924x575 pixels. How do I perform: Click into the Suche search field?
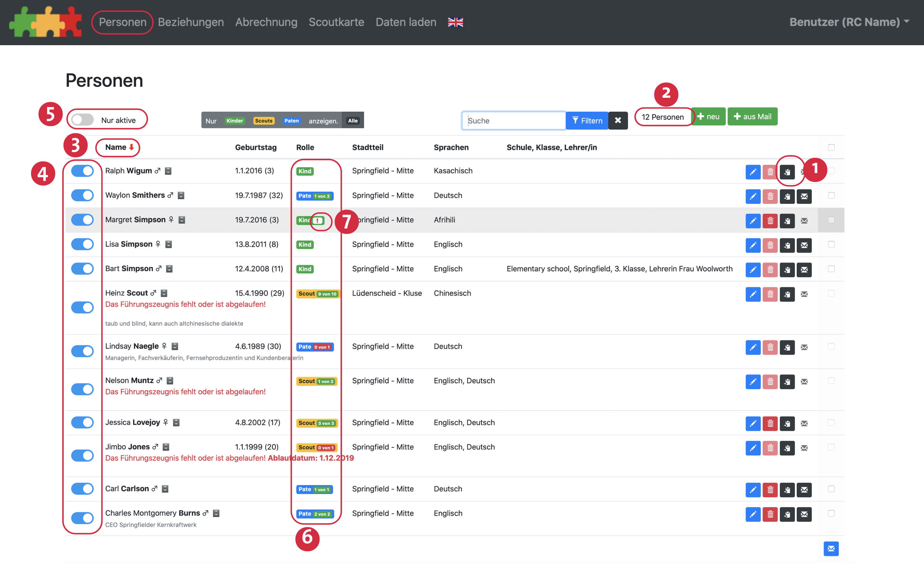(514, 121)
